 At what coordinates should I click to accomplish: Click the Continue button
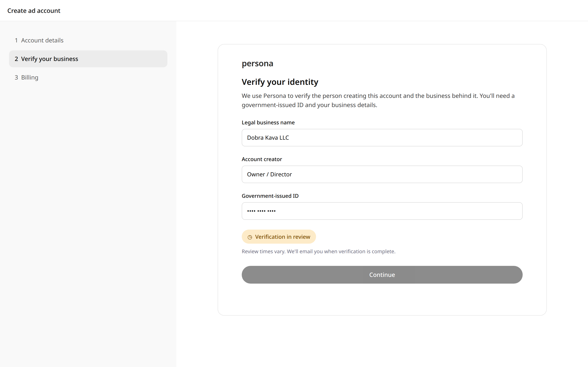(x=382, y=274)
